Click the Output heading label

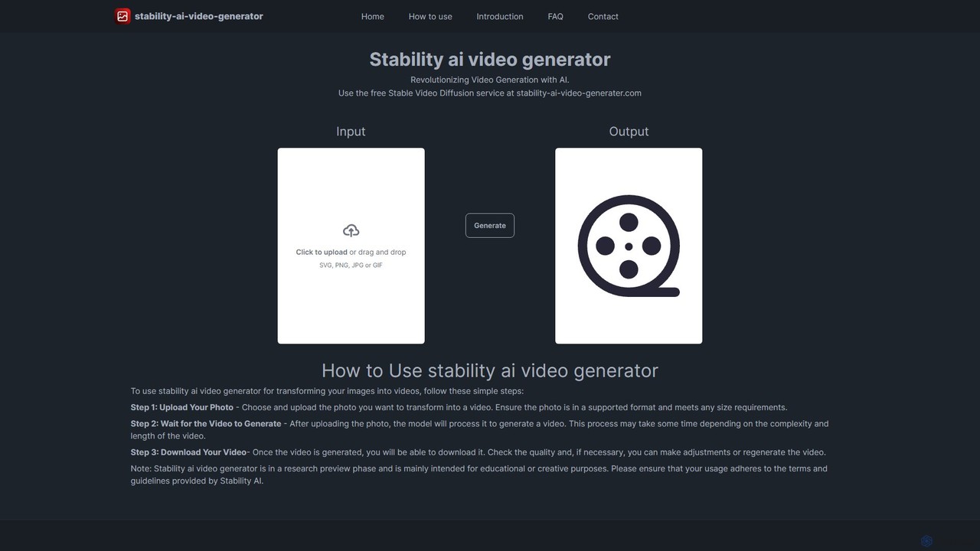tap(629, 132)
